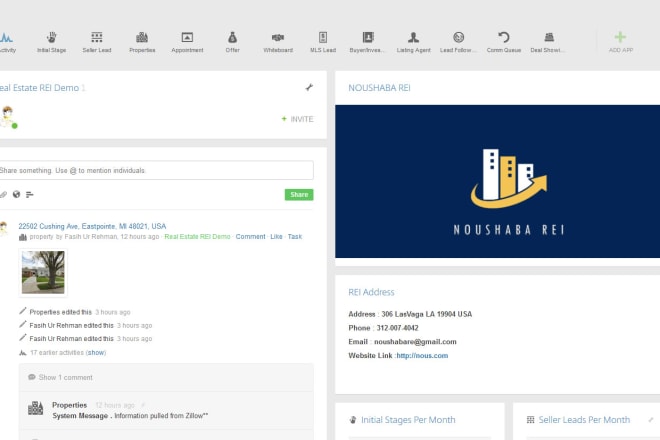Screen dimensions: 660x440
Task: Click the Properties author name in the comment
Action: coord(69,405)
